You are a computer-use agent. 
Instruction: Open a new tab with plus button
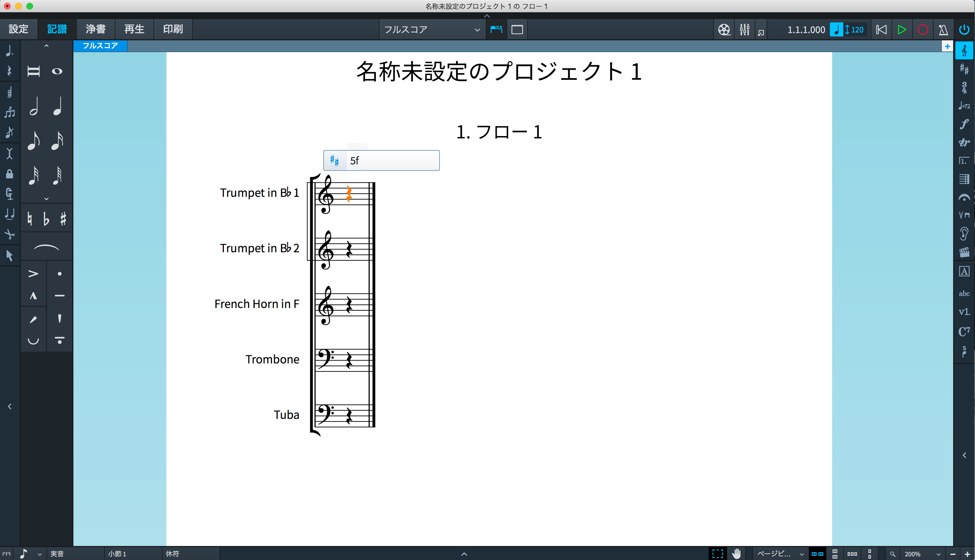(x=947, y=46)
